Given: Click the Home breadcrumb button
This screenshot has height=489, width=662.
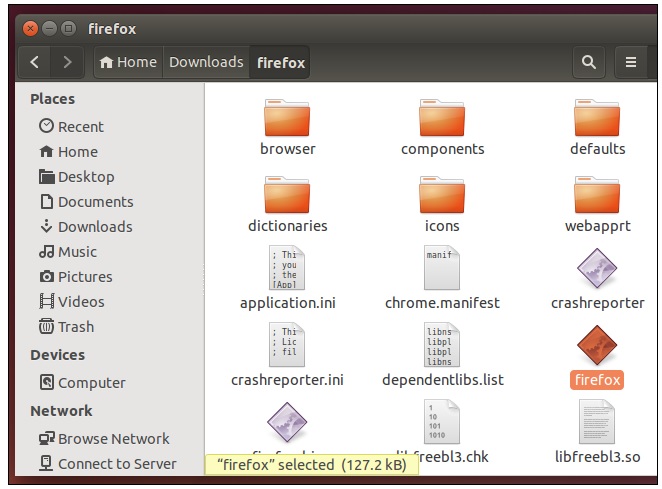Looking at the screenshot, I should point(128,62).
